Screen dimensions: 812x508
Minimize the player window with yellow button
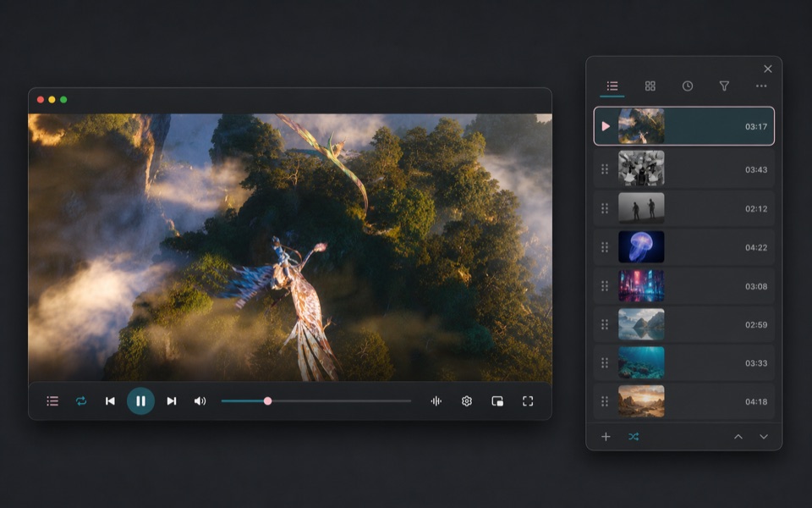click(x=52, y=100)
